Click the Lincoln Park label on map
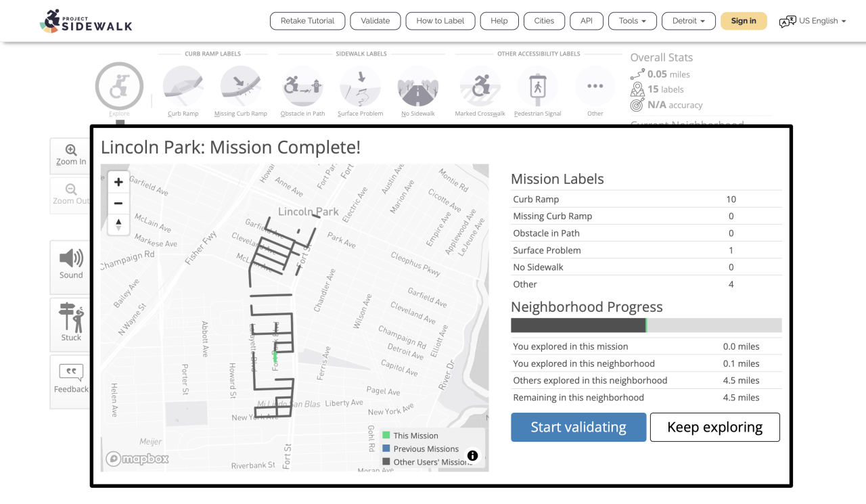The height and width of the screenshot is (504, 866). point(309,212)
